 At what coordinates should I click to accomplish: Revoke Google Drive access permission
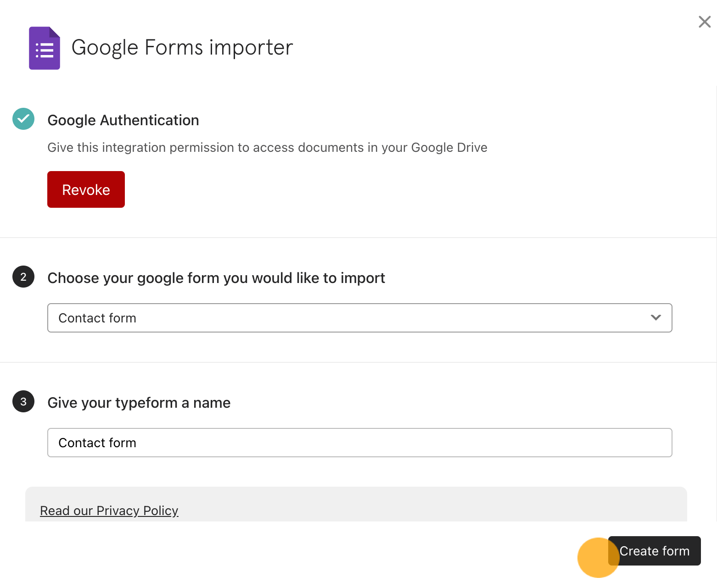(86, 189)
